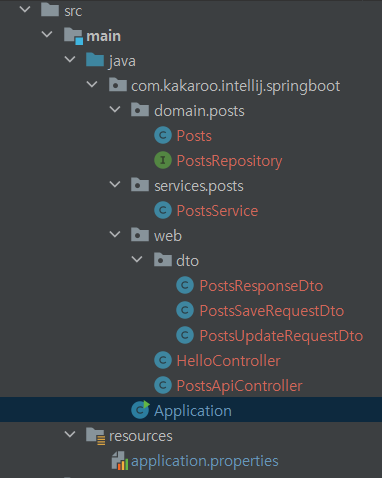
Task: Select the com.kakaroo.intellij.springboot package name
Action: [x=236, y=86]
